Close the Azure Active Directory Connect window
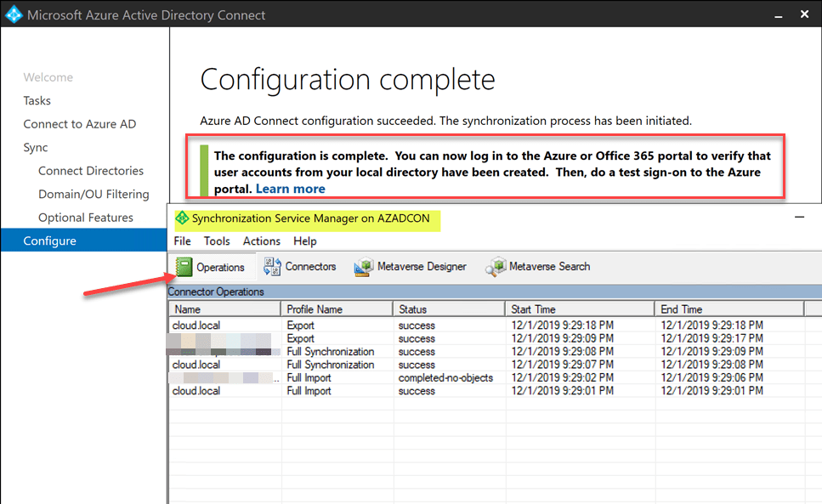822x504 pixels. [x=805, y=14]
